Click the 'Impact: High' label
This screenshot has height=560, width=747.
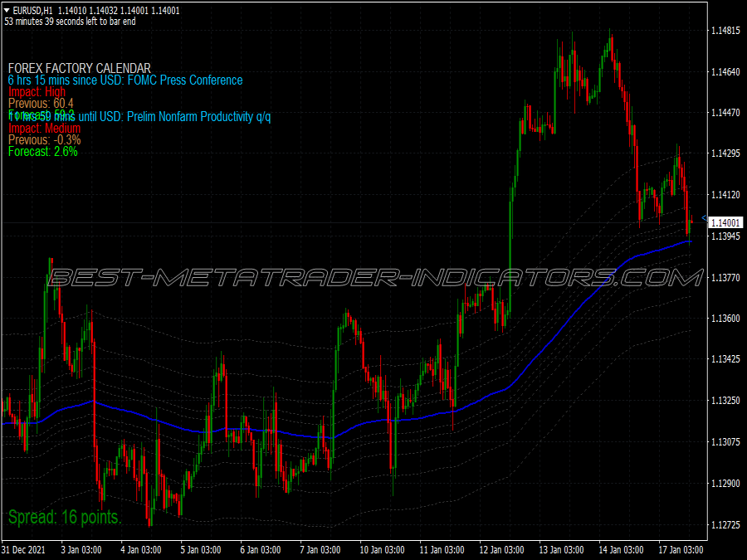tap(37, 91)
